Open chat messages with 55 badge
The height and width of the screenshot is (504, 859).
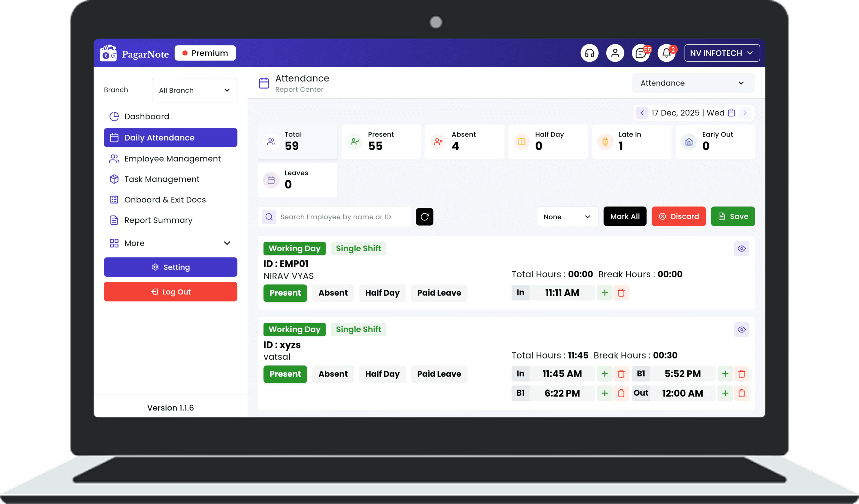coord(641,53)
